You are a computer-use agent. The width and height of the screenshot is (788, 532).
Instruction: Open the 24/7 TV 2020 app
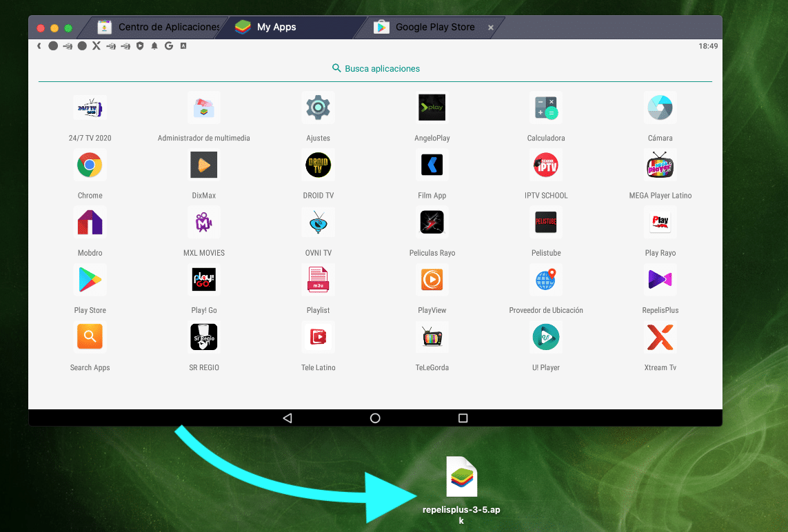click(x=90, y=108)
